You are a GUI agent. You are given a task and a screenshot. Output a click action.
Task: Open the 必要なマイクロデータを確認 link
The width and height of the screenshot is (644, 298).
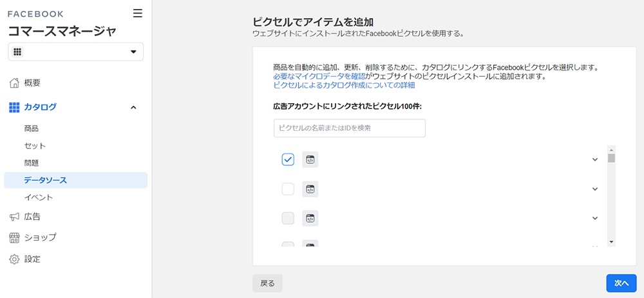319,77
